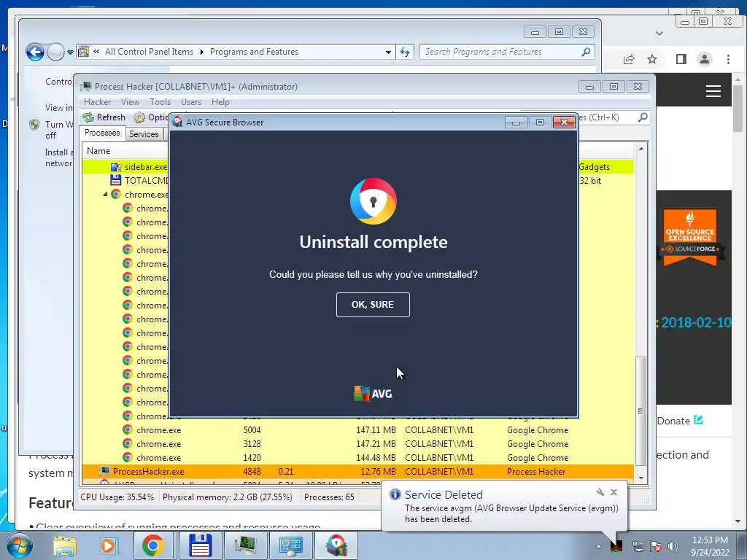Open recent pages dropdown beside navigation arrows
Image resolution: width=747 pixels, height=560 pixels.
pyautogui.click(x=70, y=52)
